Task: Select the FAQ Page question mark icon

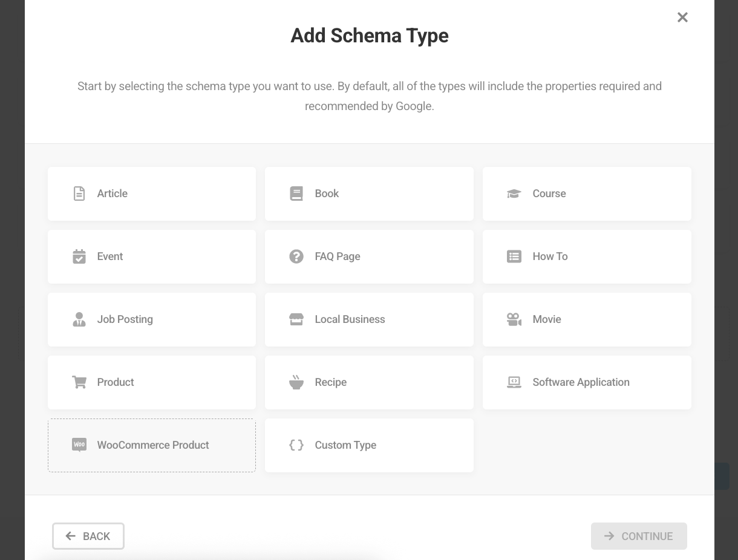Action: pyautogui.click(x=296, y=256)
